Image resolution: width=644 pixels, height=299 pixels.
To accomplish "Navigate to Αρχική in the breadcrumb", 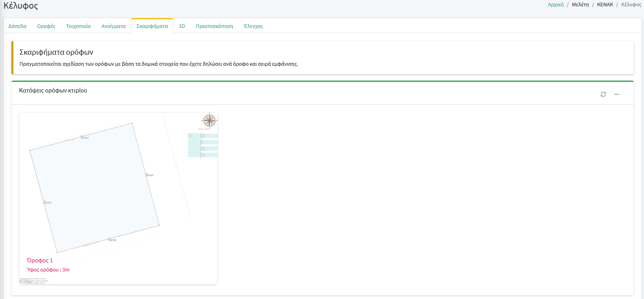I will click(x=555, y=5).
